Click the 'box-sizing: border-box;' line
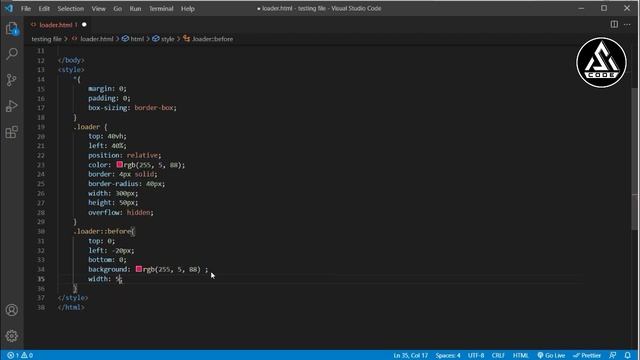The width and height of the screenshot is (640, 360). [x=132, y=108]
